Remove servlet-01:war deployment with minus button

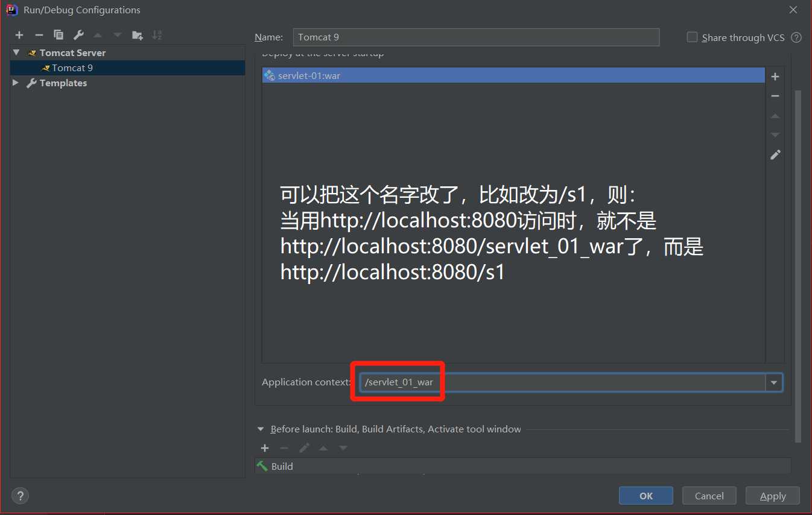click(x=775, y=96)
